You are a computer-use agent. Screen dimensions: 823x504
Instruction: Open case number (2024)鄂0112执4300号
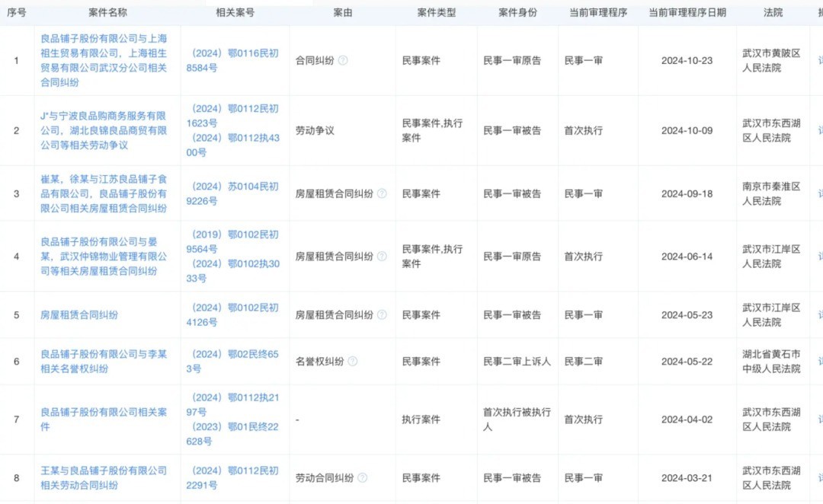[232, 145]
